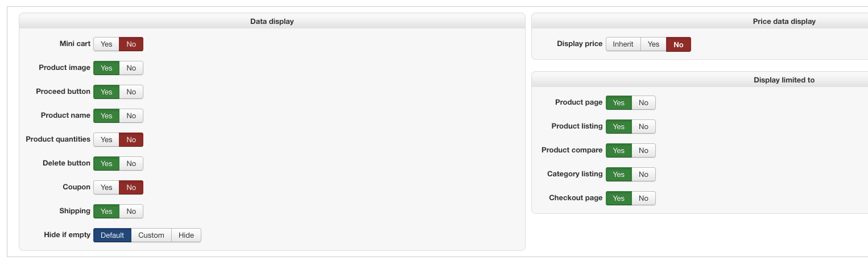Disable display on Checkout page
Screen dimensions: 868x273
coord(643,198)
